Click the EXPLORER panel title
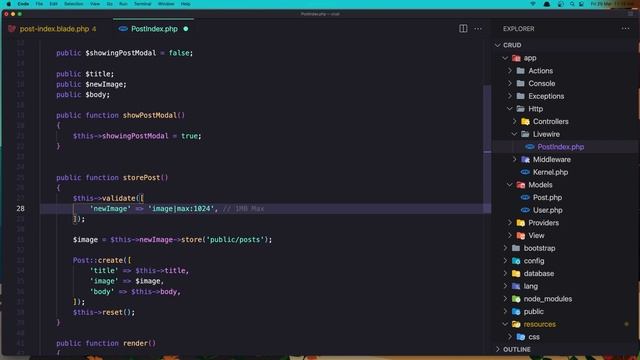 tap(518, 29)
